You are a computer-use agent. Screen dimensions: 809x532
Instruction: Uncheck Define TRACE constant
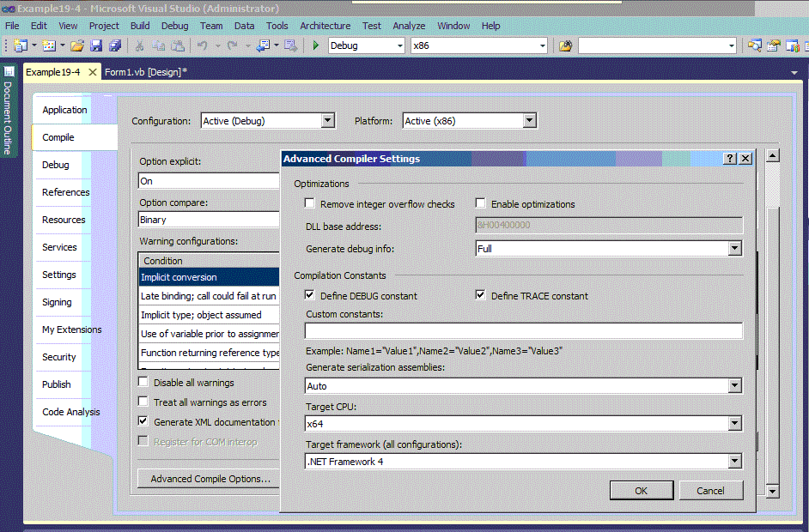(x=480, y=295)
